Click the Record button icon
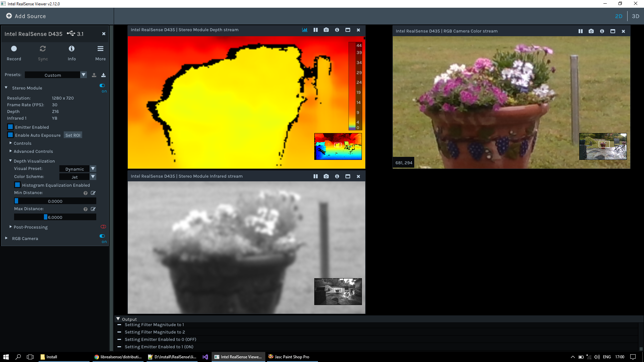The width and height of the screenshot is (644, 362). click(x=14, y=49)
